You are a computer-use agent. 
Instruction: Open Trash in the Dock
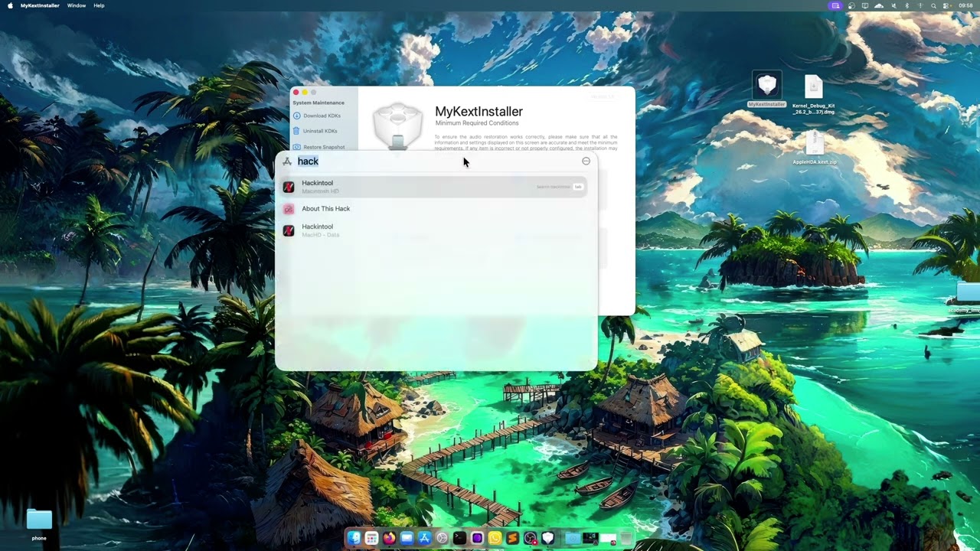[626, 538]
